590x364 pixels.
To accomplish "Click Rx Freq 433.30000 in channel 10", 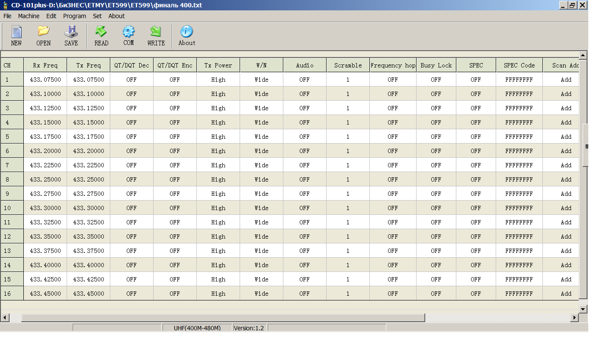I will [45, 208].
